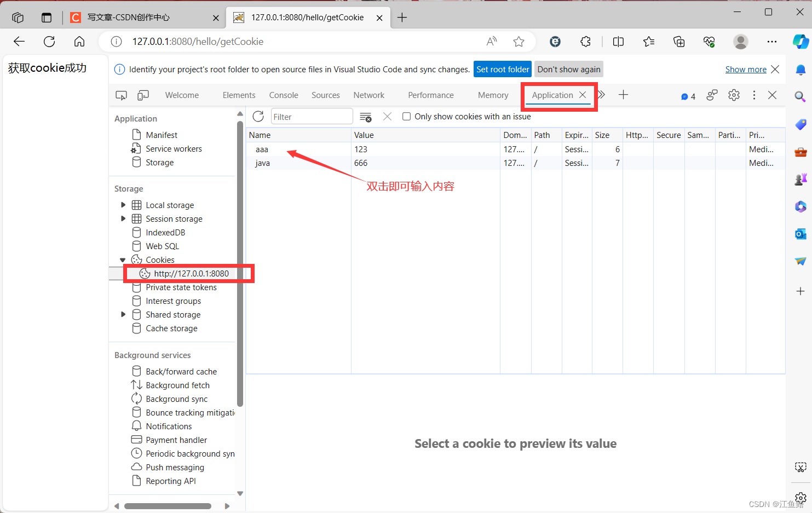The width and height of the screenshot is (812, 513).
Task: Collapse the Cookies tree node
Action: 123,260
